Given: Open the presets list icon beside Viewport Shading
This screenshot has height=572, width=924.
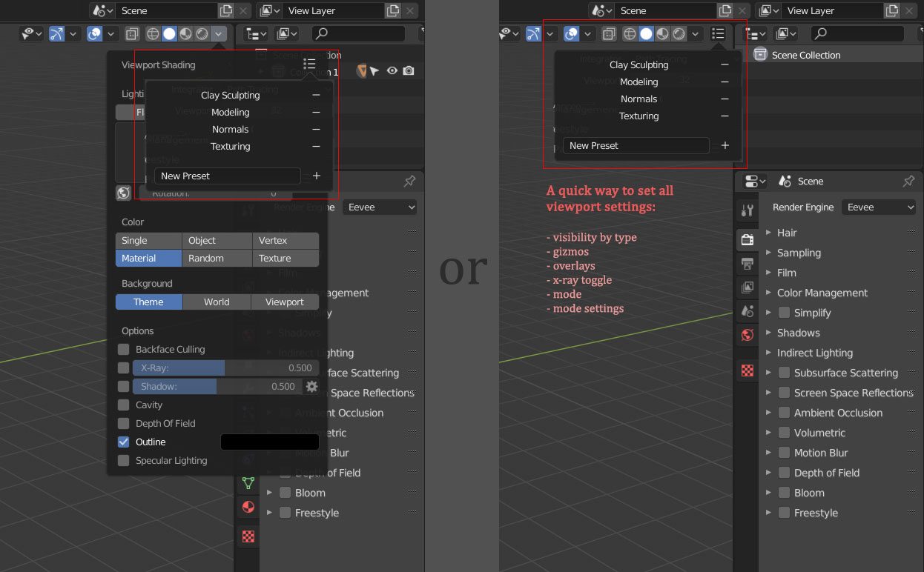Looking at the screenshot, I should pos(309,64).
